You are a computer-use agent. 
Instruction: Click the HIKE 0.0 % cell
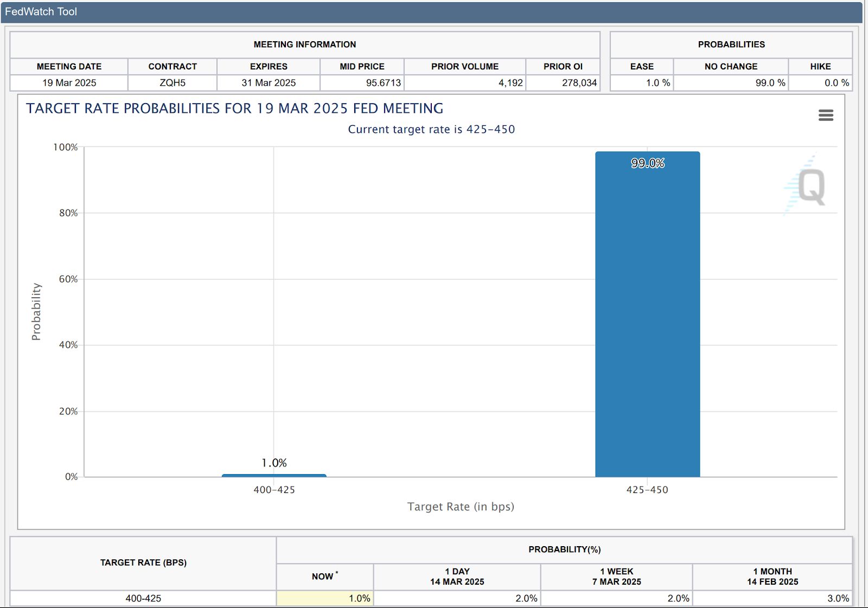836,82
